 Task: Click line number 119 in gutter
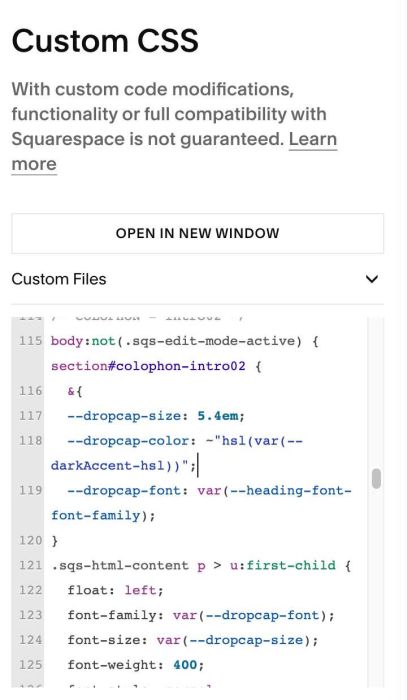(30, 491)
